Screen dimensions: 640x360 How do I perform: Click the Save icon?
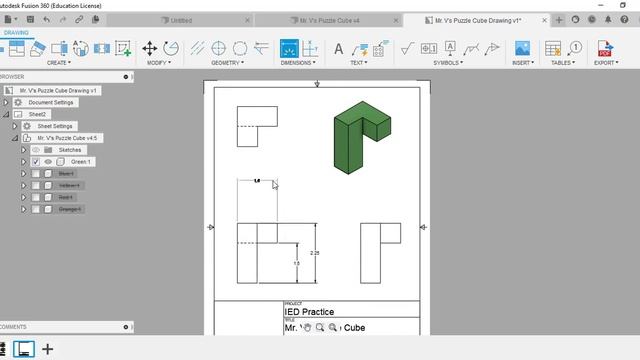(30, 19)
